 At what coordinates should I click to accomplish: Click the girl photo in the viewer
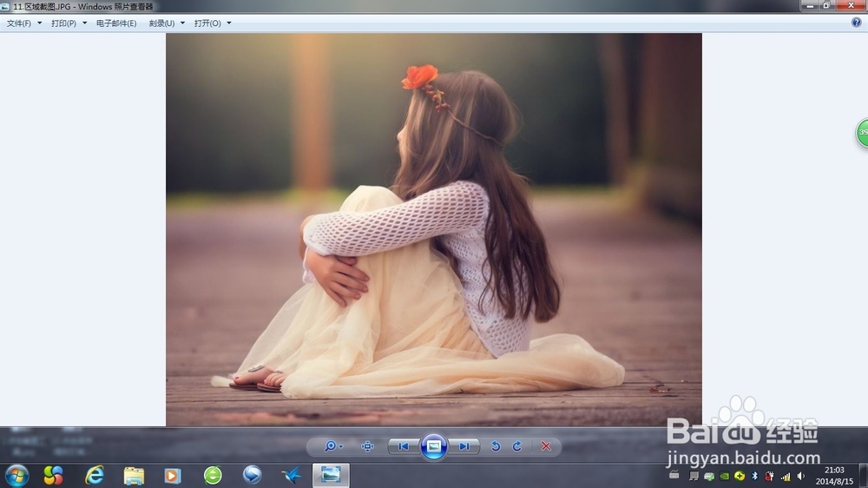pos(434,229)
